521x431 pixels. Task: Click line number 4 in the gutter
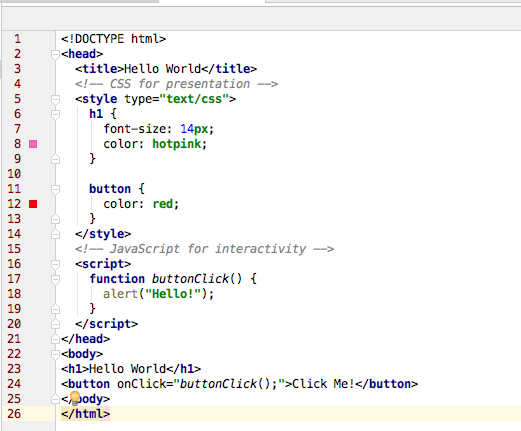(x=17, y=84)
